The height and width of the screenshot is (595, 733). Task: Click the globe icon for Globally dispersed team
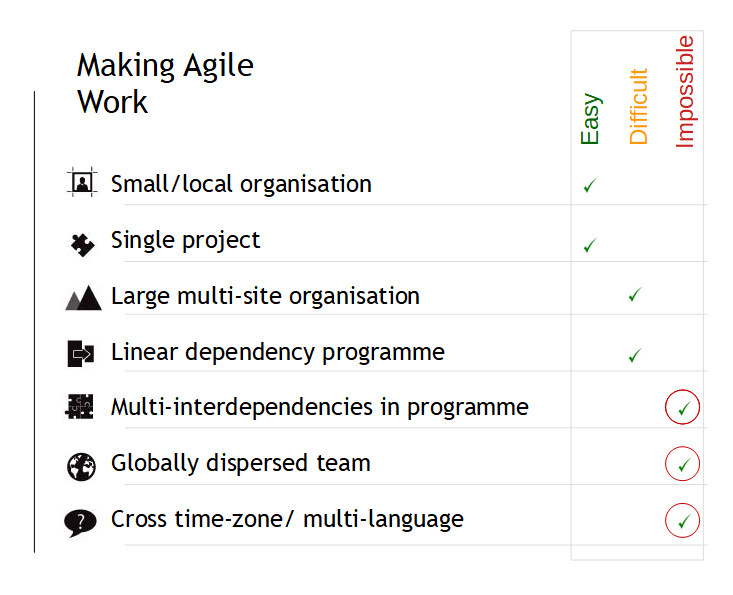point(81,466)
